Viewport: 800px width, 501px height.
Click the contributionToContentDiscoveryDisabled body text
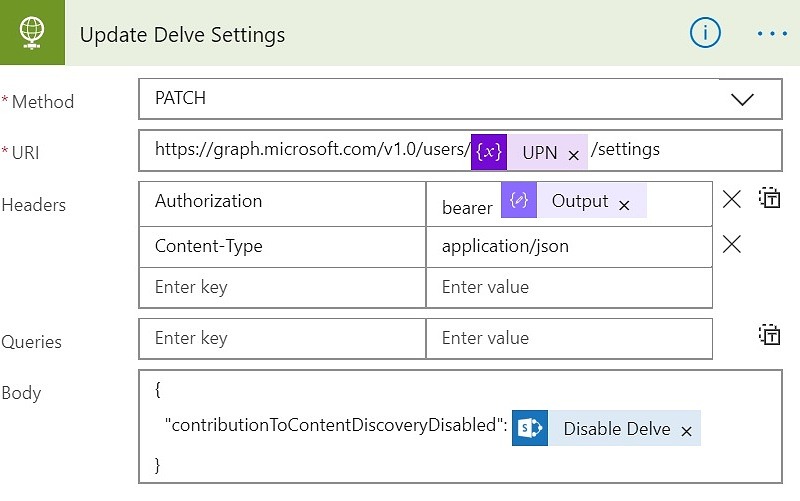click(x=336, y=425)
